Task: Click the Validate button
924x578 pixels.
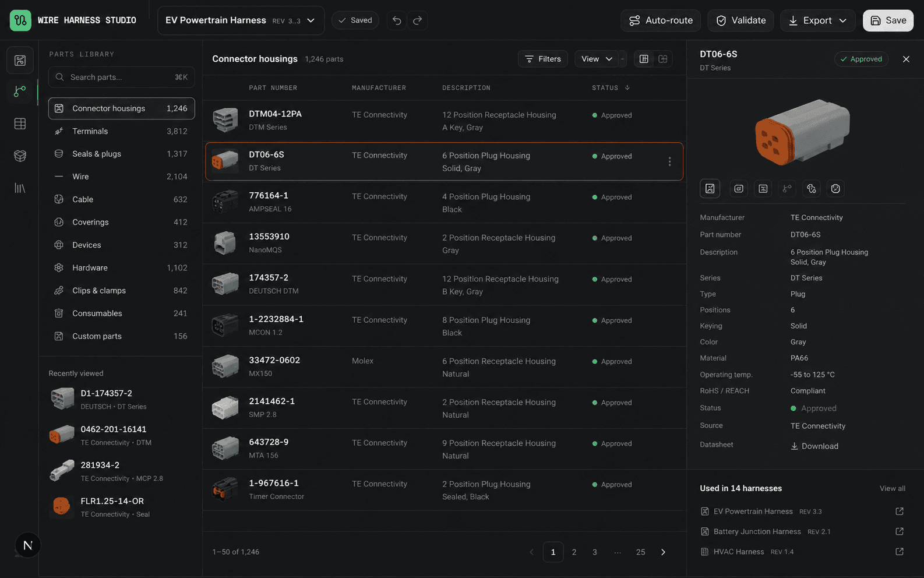Action: pos(740,20)
